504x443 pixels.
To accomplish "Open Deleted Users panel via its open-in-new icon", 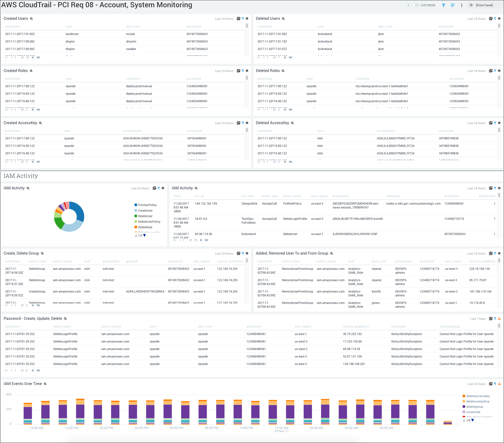I will tap(490, 19).
